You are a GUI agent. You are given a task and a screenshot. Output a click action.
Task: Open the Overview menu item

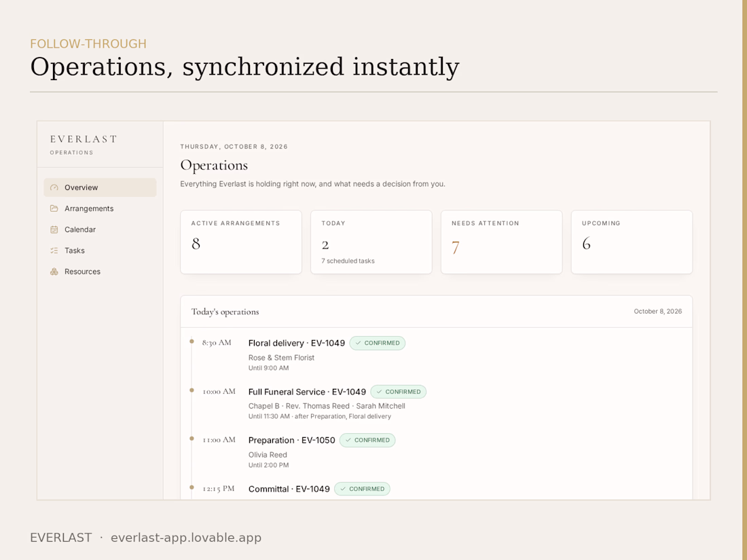(100, 187)
